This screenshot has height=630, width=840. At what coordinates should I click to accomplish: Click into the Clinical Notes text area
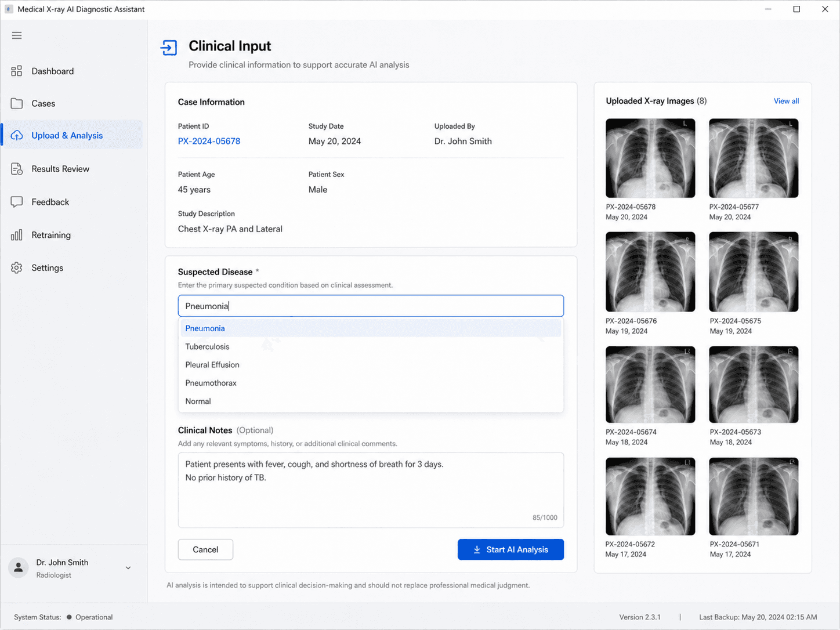coord(371,490)
